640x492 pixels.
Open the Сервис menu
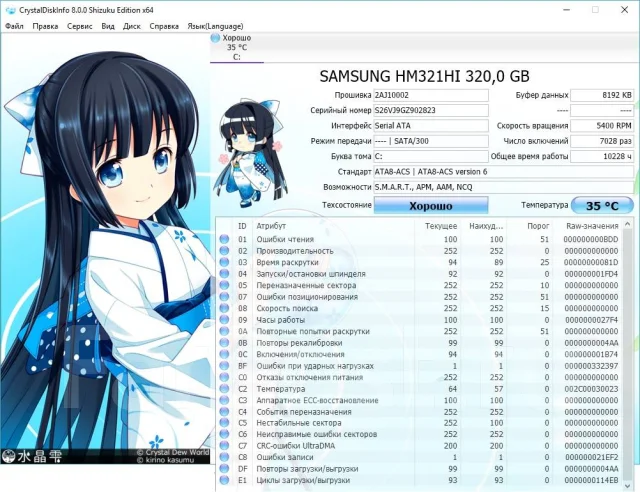[80, 26]
